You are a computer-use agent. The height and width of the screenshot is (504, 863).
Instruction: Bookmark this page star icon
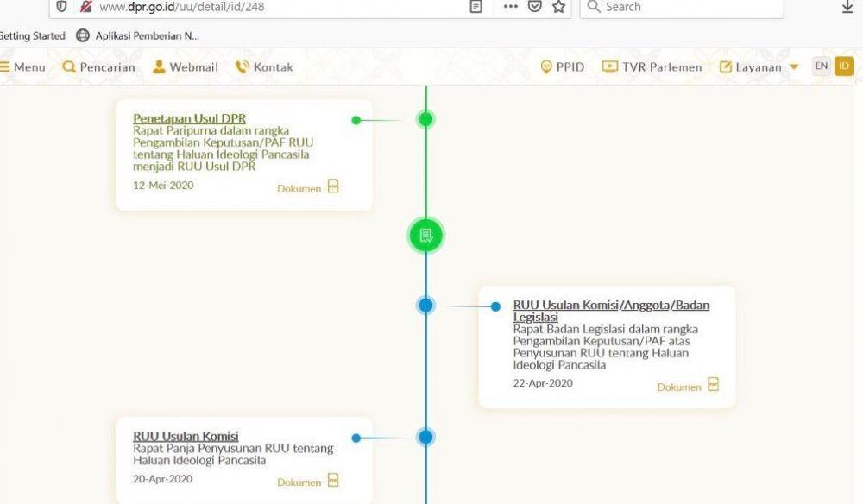click(x=558, y=7)
